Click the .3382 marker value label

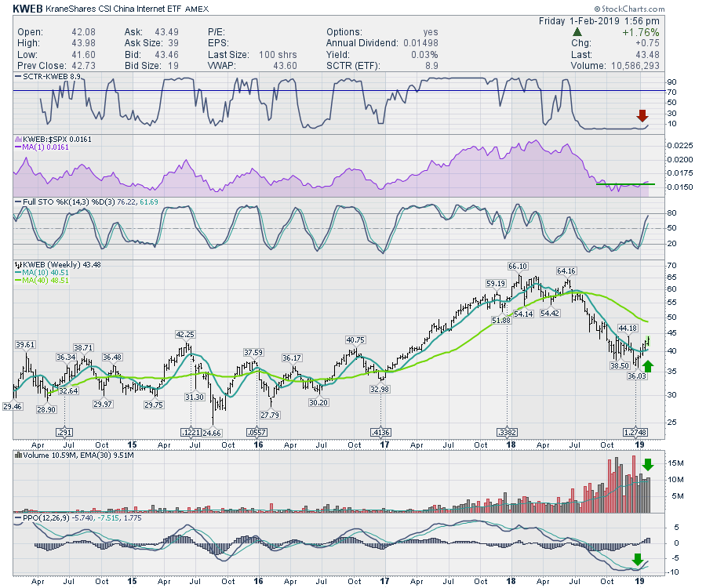(x=508, y=432)
